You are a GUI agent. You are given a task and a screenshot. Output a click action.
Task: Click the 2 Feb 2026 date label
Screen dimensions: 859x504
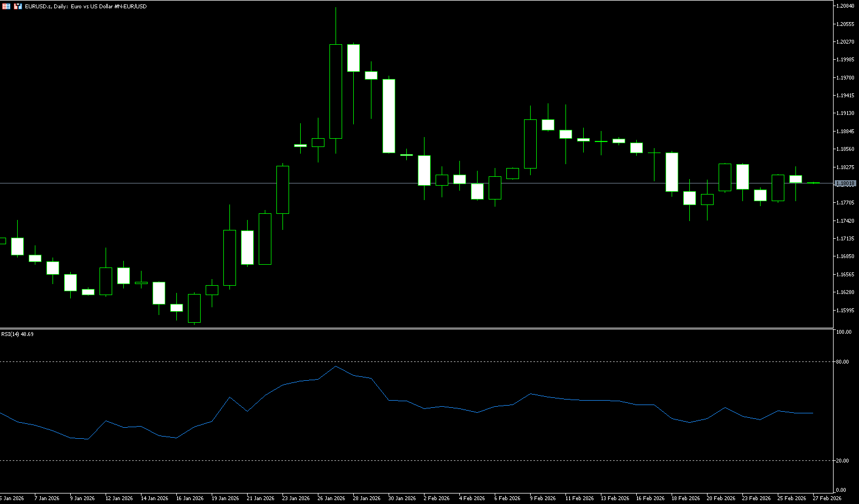pyautogui.click(x=436, y=498)
